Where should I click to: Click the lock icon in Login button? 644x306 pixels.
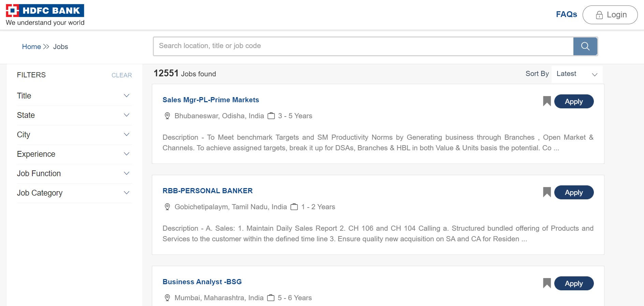599,15
